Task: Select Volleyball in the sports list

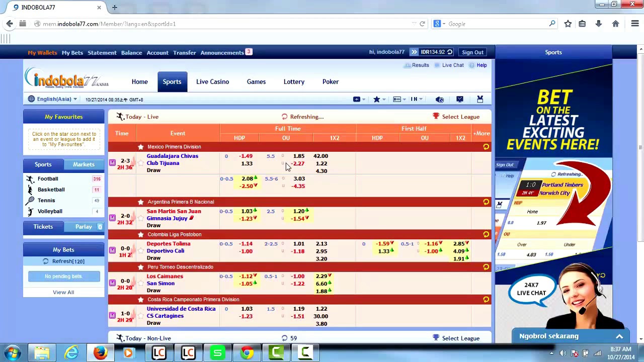Action: [50, 211]
